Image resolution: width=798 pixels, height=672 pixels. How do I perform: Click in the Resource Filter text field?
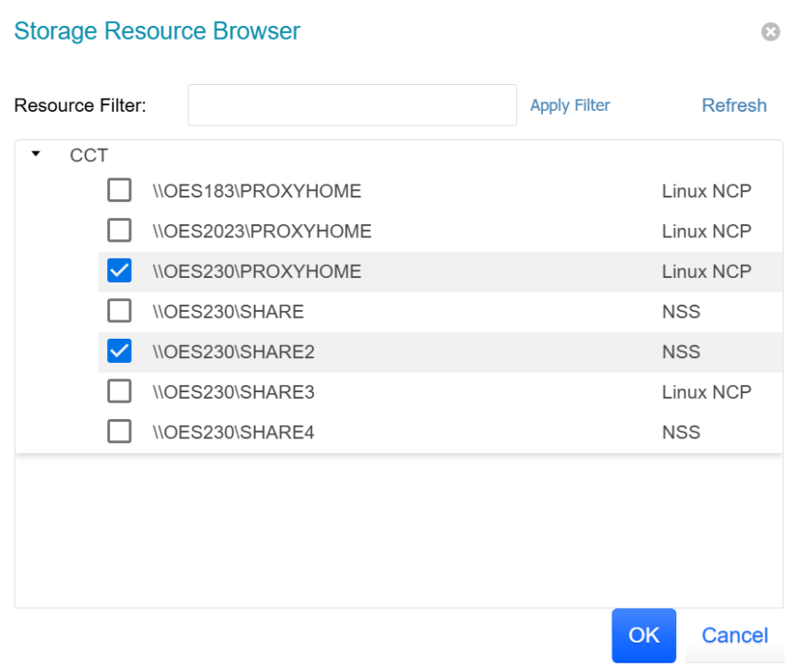click(x=352, y=105)
